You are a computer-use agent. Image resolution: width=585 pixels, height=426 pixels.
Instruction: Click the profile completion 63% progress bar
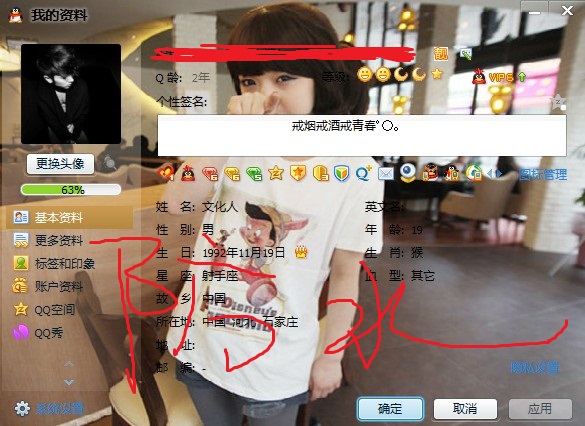point(71,189)
